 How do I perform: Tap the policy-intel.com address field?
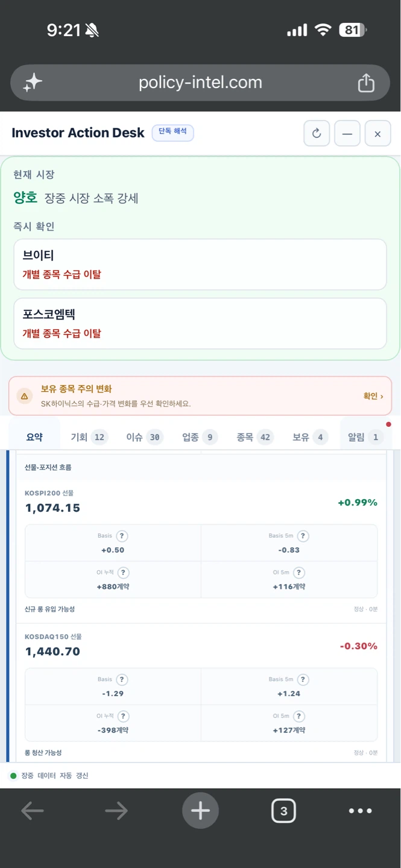200,83
